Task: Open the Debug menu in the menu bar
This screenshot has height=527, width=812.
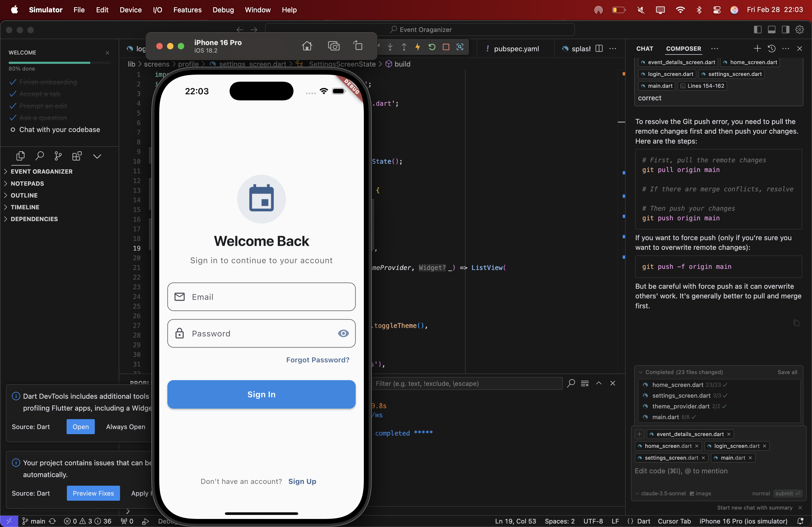Action: coord(223,10)
